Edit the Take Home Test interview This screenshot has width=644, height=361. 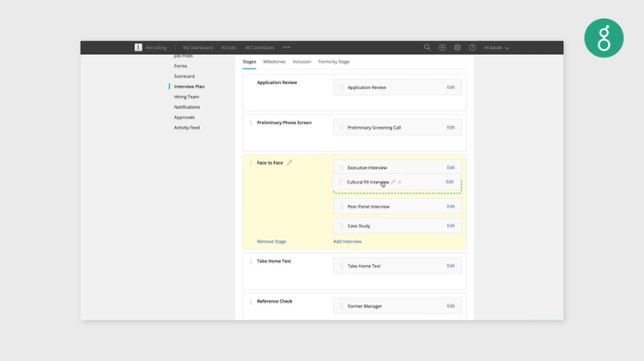(451, 266)
